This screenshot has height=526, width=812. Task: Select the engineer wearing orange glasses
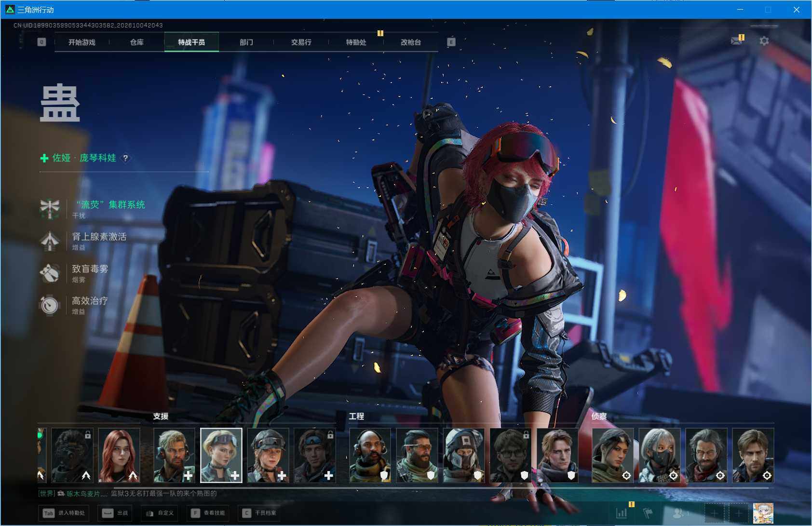tap(417, 456)
